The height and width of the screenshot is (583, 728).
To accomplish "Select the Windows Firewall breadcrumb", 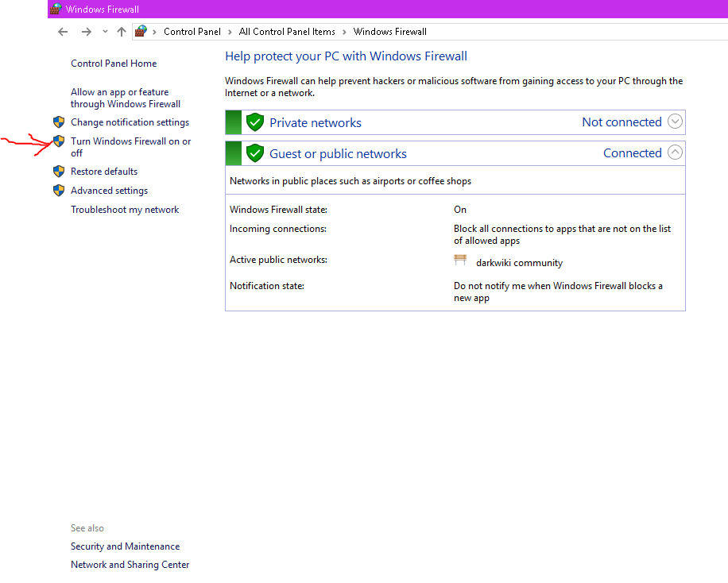I will 390,32.
